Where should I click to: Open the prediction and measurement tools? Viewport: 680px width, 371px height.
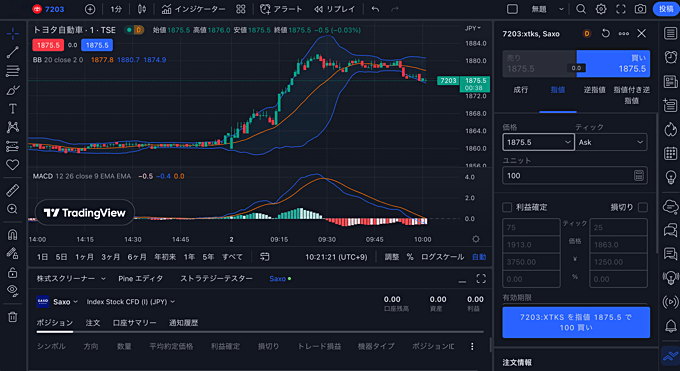point(13,146)
